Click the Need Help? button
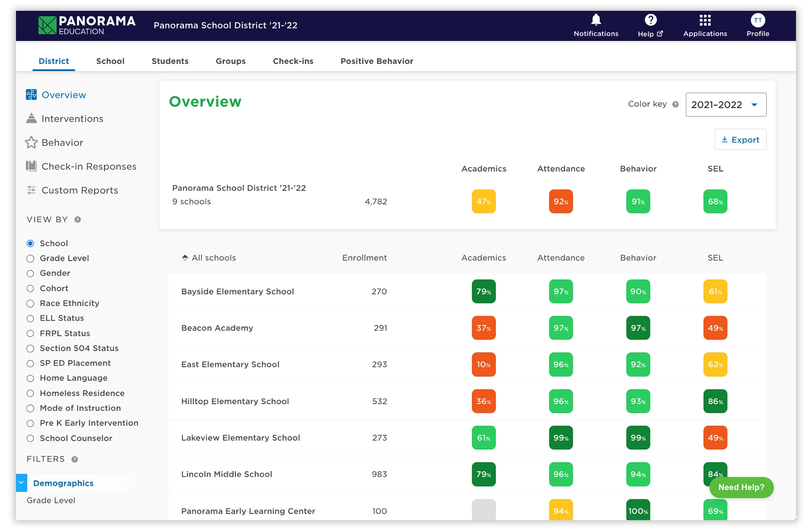Screen dimensions: 812x531 click(x=741, y=487)
